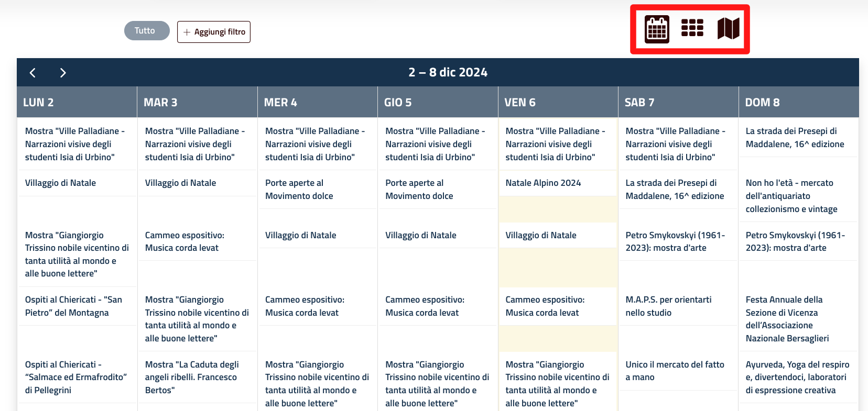Go to next week arrow

63,73
